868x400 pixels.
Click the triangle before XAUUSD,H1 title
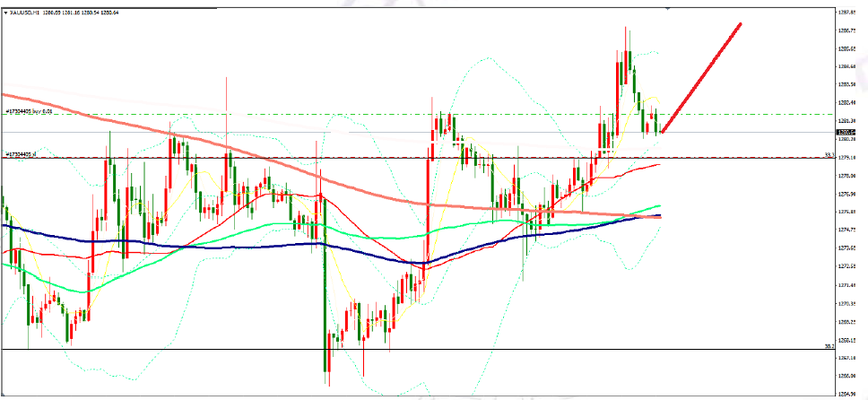(5, 13)
